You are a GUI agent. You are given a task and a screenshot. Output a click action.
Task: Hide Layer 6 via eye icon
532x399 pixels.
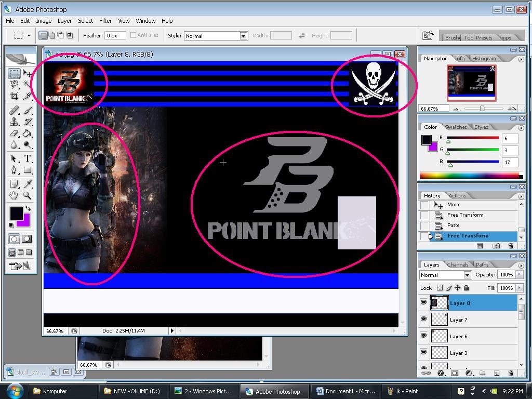pyautogui.click(x=423, y=335)
